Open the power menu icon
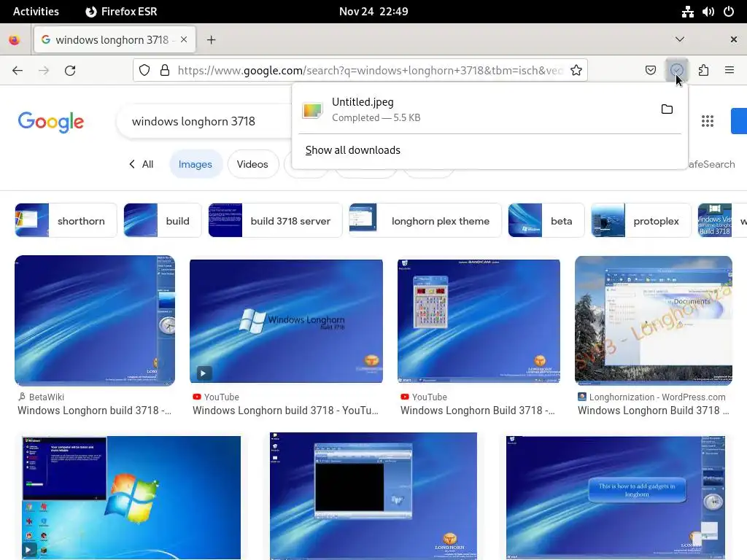 point(729,12)
